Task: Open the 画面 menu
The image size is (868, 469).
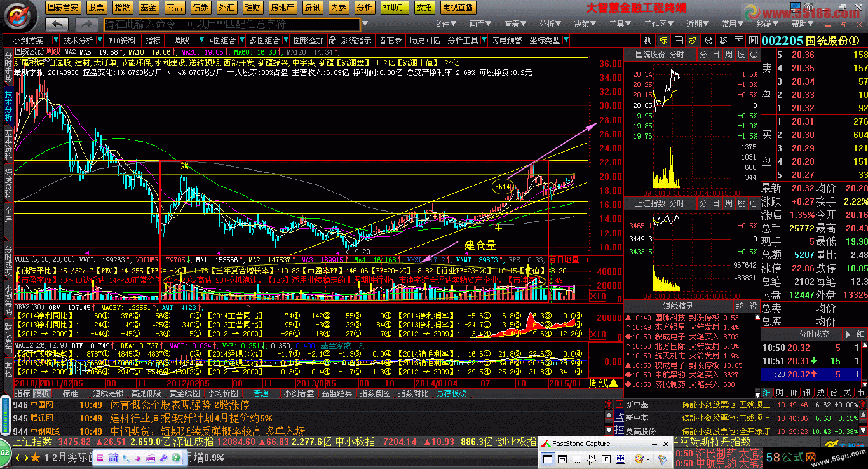Action: click(x=482, y=24)
